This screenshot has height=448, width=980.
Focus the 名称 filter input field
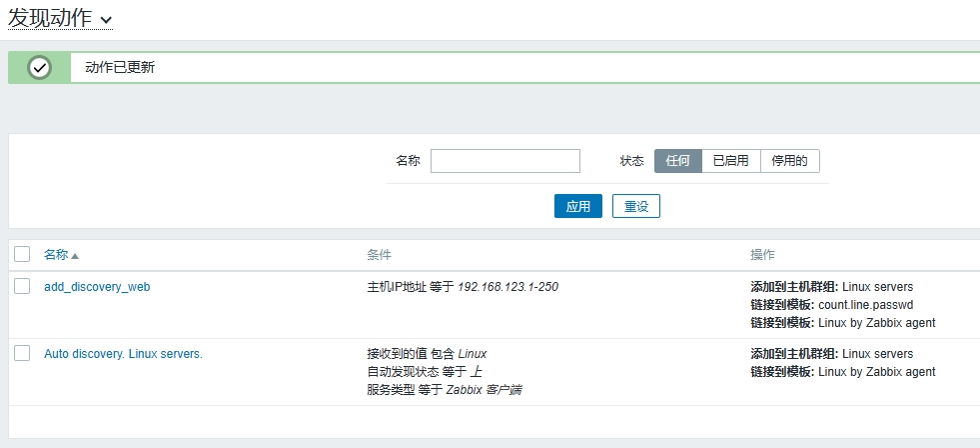point(504,161)
